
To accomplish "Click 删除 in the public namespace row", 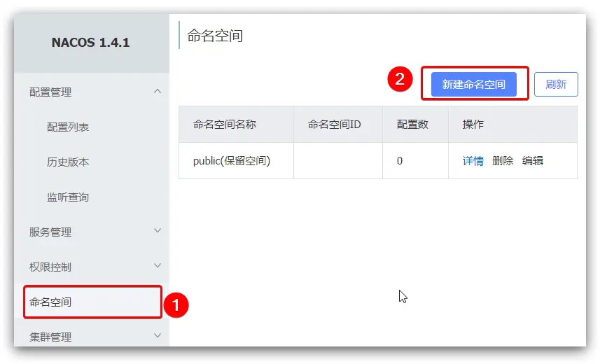I will point(503,161).
